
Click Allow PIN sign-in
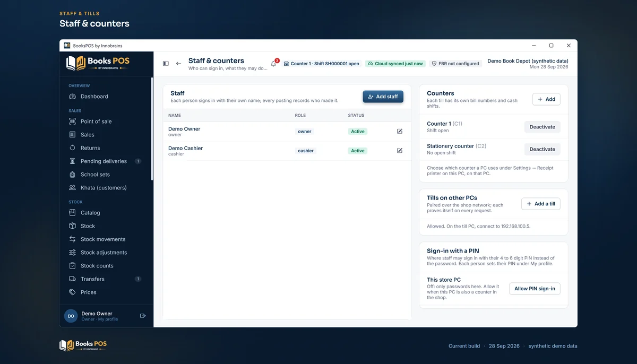[x=535, y=289]
